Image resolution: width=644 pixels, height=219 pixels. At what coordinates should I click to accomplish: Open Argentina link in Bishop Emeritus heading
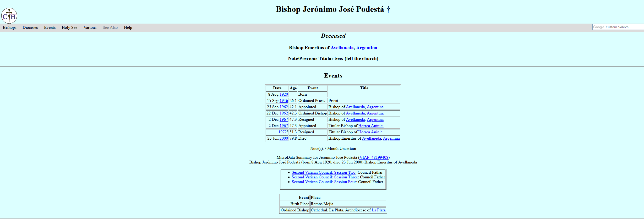pyautogui.click(x=367, y=48)
